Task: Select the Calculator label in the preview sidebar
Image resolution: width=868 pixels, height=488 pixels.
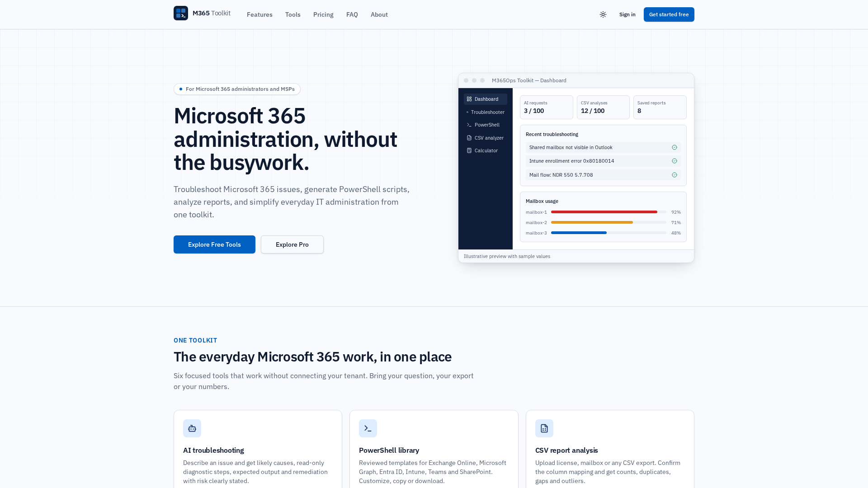Action: (x=486, y=150)
